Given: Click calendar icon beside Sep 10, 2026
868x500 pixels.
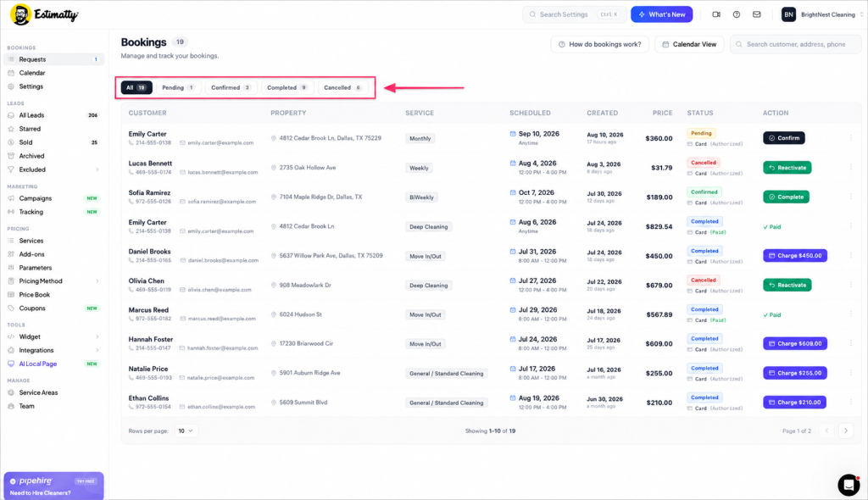Looking at the screenshot, I should click(x=513, y=133).
